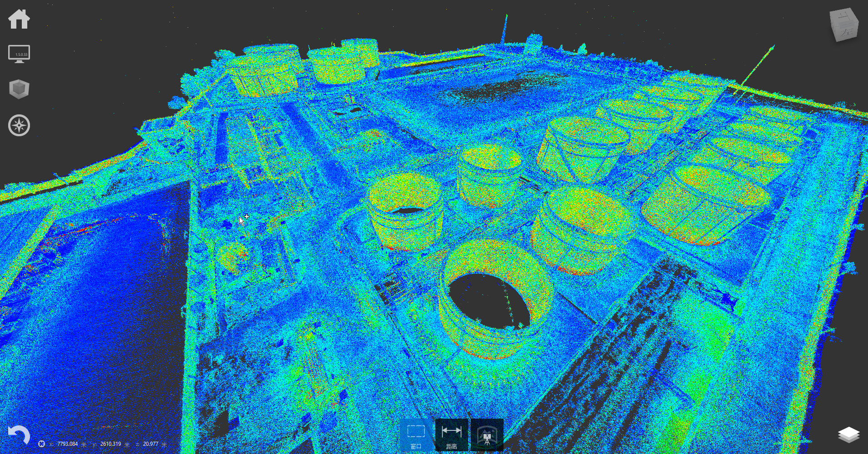868x454 pixels.
Task: Toggle the asterisk lock beside z value
Action: [164, 444]
